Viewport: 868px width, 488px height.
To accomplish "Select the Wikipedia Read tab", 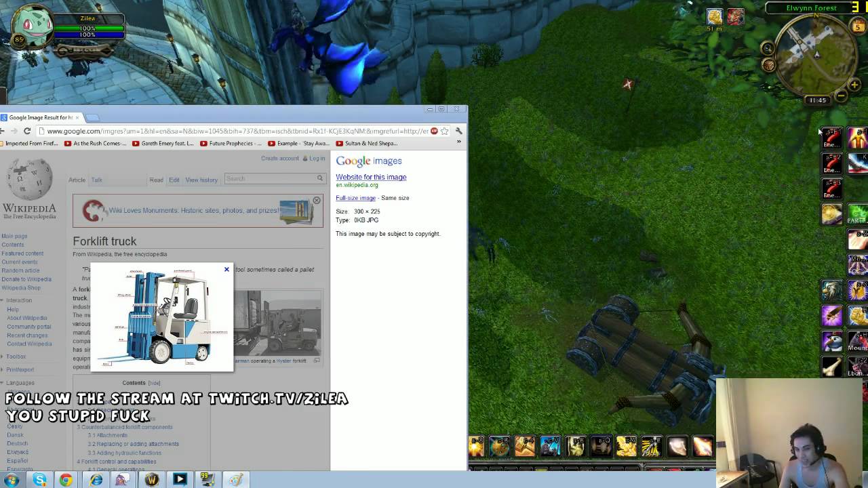I will [x=156, y=180].
